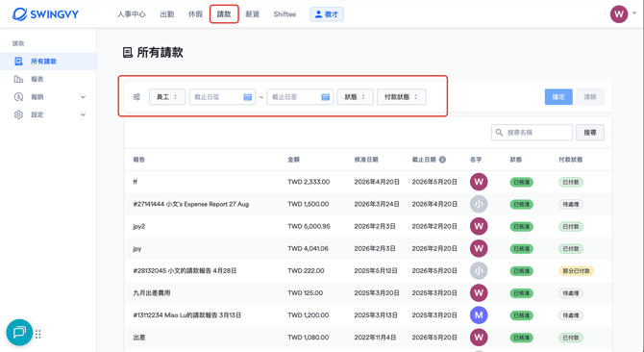Click the 報表 chart icon

(18, 79)
